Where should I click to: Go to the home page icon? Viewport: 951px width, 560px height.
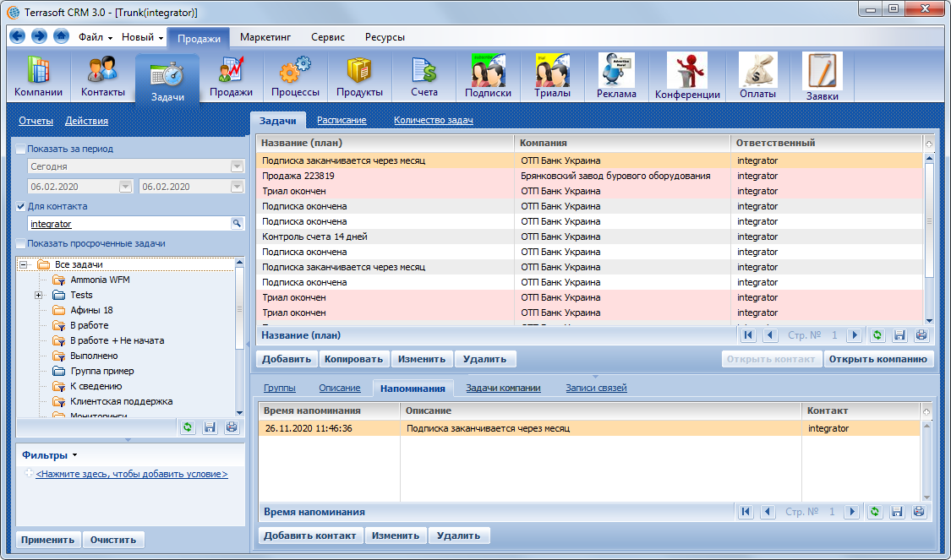[61, 36]
